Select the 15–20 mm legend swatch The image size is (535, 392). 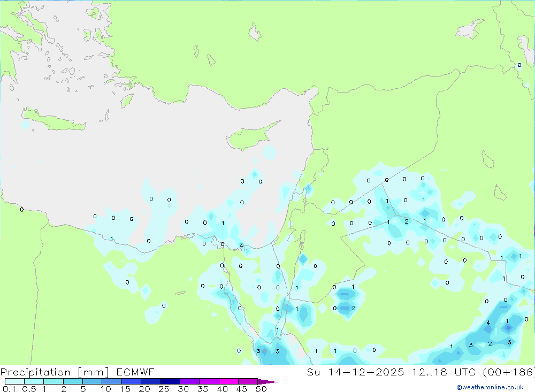tap(131, 381)
